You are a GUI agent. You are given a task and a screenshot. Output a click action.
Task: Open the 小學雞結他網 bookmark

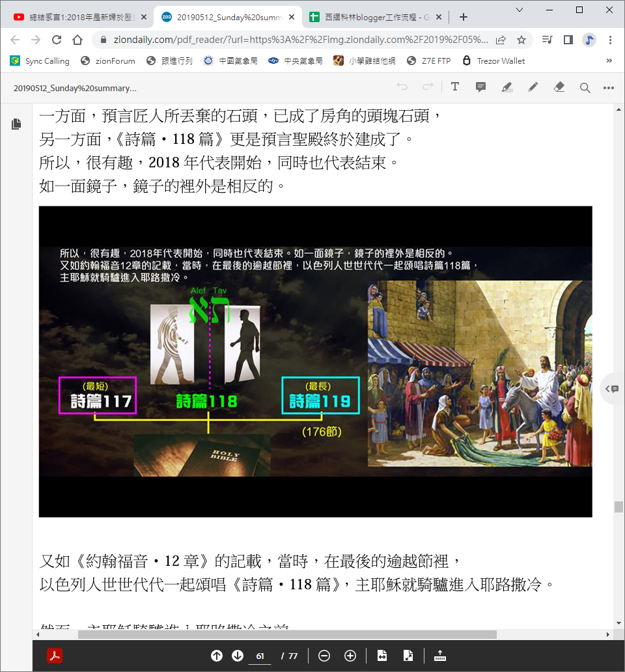(x=365, y=61)
